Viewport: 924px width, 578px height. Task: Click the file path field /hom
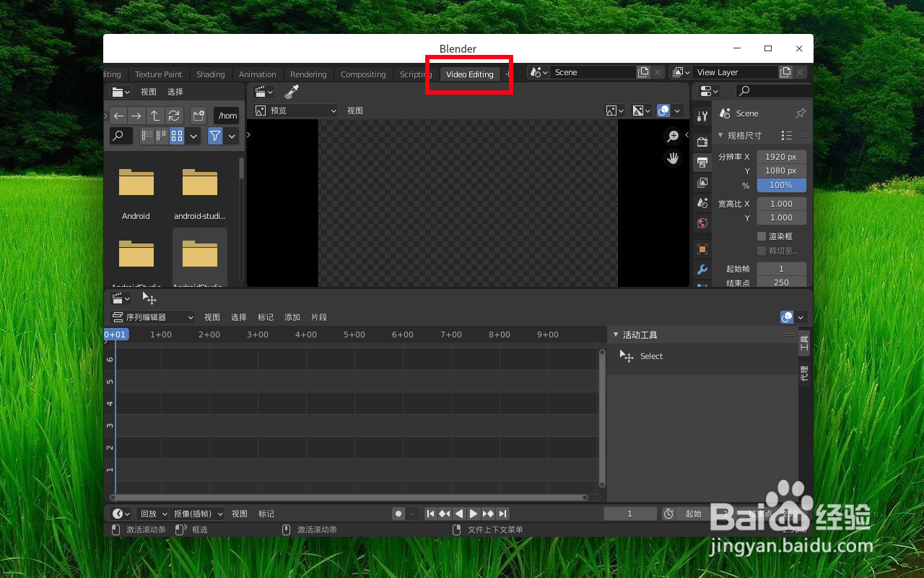tap(227, 116)
